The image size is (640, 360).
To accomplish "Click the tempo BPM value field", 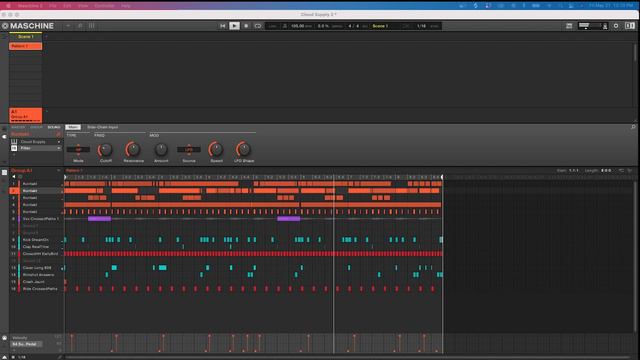I will pyautogui.click(x=298, y=26).
